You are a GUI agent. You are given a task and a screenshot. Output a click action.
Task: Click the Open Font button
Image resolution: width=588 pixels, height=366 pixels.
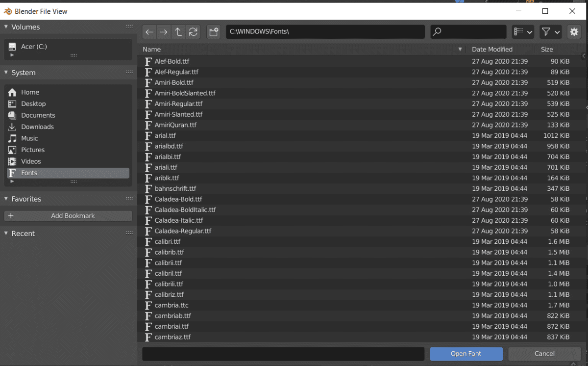466,353
